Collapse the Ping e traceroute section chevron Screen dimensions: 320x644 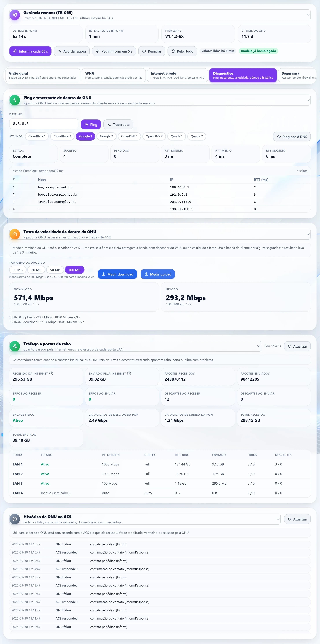[308, 100]
